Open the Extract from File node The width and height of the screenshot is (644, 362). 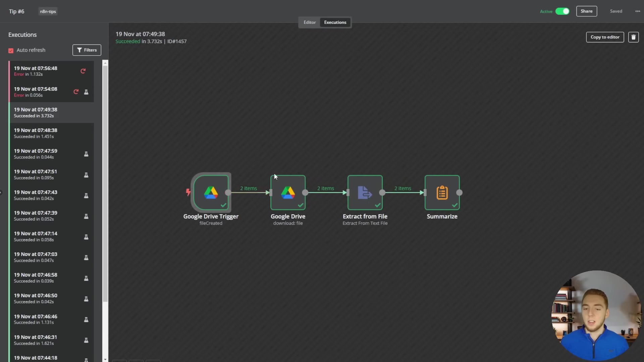[365, 193]
